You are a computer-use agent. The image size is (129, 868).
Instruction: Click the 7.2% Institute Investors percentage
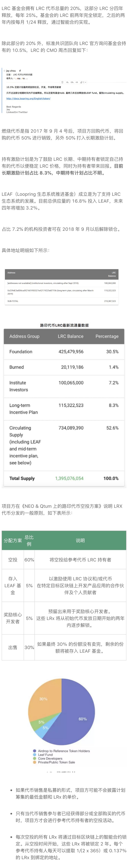click(x=113, y=383)
